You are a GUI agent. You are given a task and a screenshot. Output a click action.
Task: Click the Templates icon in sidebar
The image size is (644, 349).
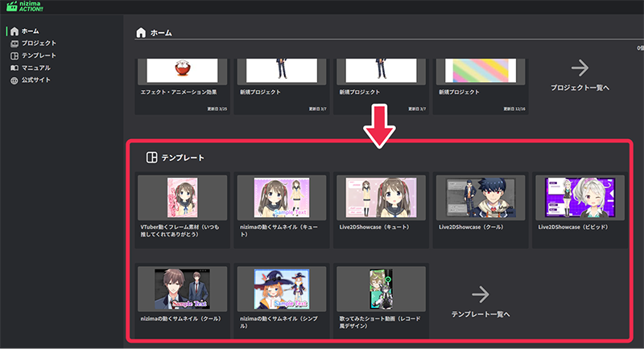14,55
